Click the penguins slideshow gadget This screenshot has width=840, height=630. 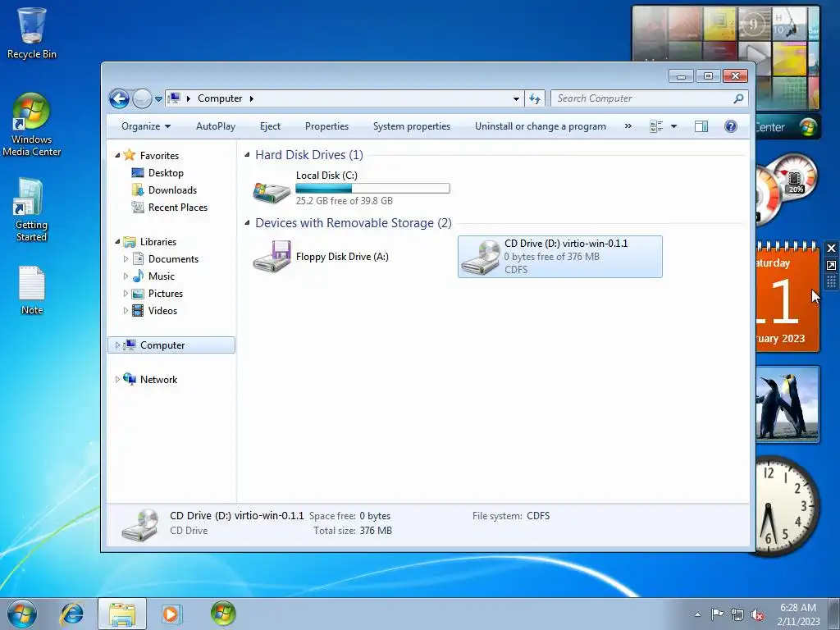click(x=787, y=404)
